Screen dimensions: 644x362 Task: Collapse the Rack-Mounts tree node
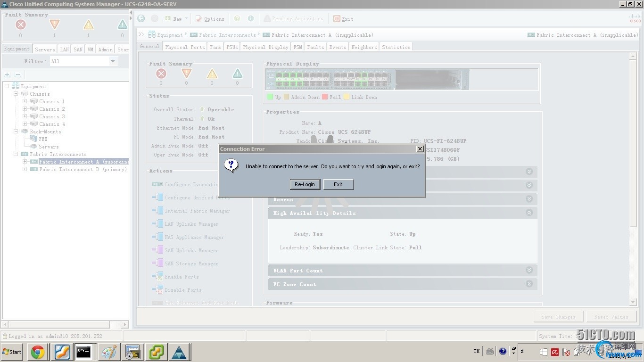pos(16,132)
